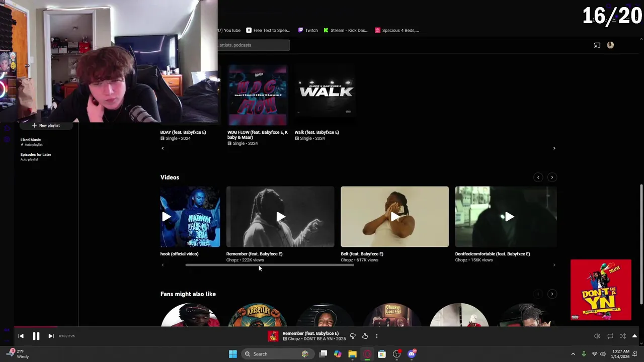Go to next Fans might also like page
The image size is (644, 362).
pyautogui.click(x=552, y=294)
